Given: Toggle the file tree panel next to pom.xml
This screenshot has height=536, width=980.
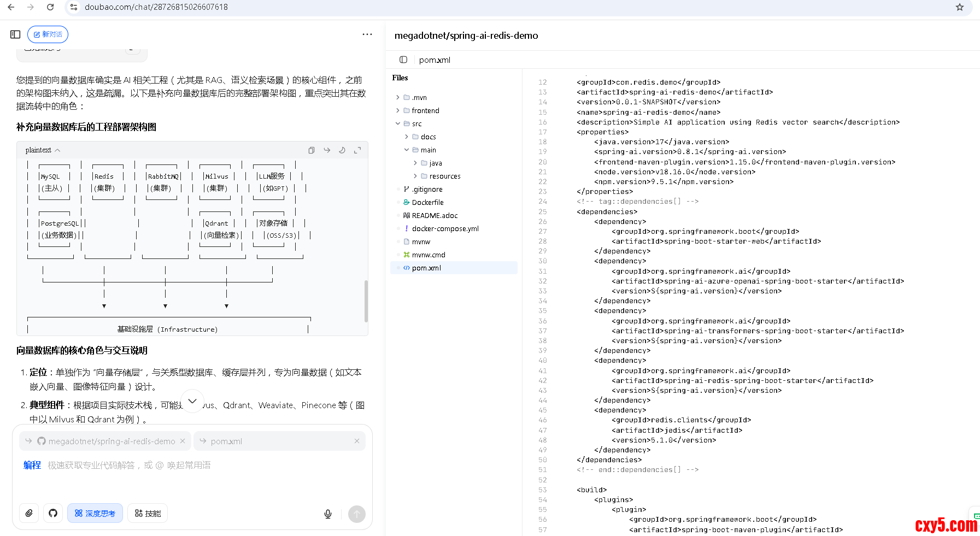Looking at the screenshot, I should click(x=403, y=60).
